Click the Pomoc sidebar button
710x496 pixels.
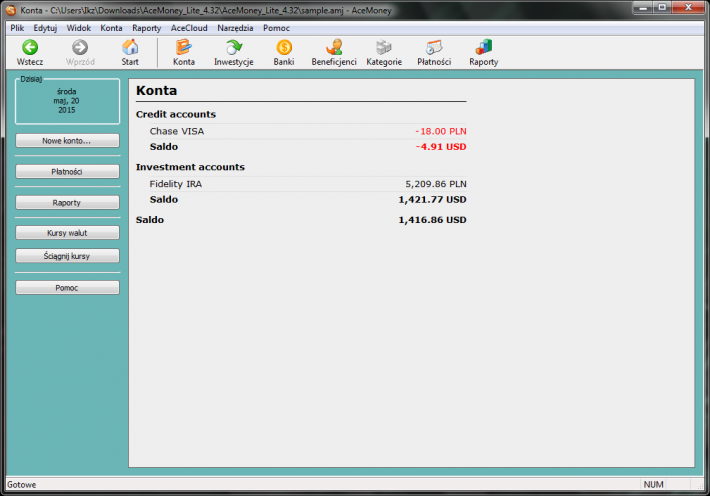pos(67,288)
